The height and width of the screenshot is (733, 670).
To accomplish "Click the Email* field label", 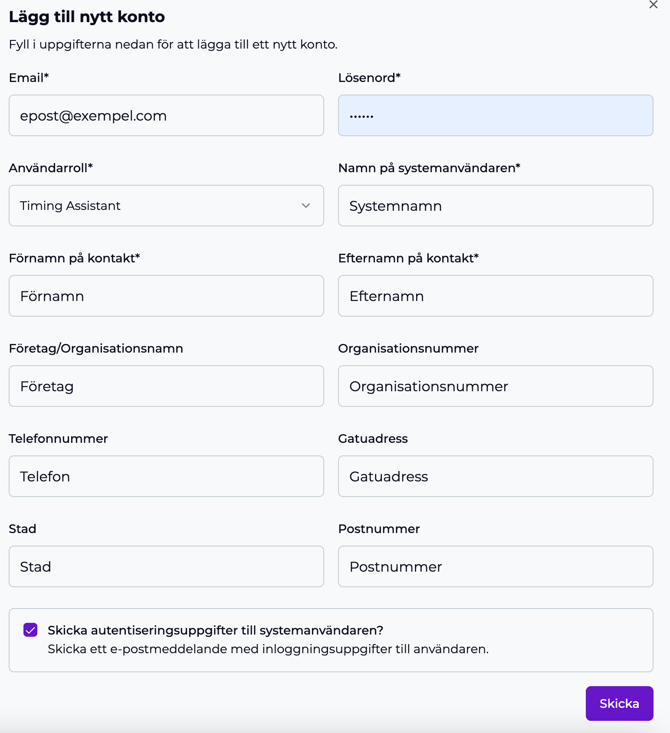I will coord(29,78).
